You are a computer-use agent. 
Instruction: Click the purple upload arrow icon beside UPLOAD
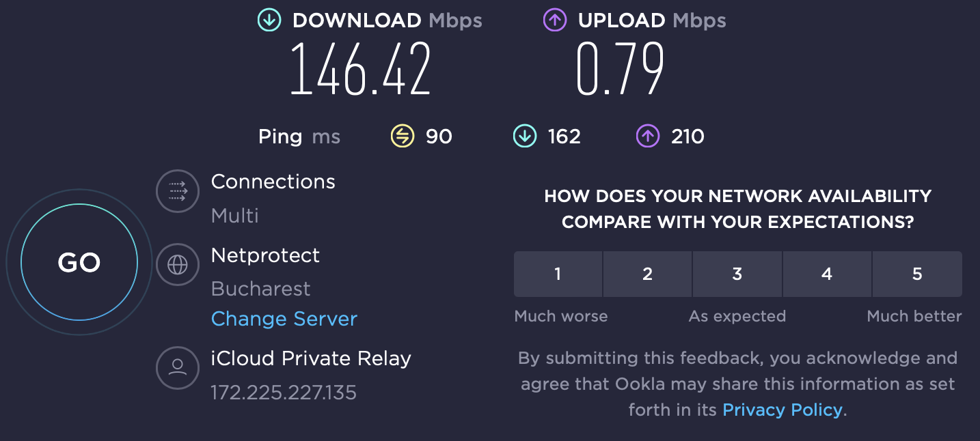pos(555,20)
